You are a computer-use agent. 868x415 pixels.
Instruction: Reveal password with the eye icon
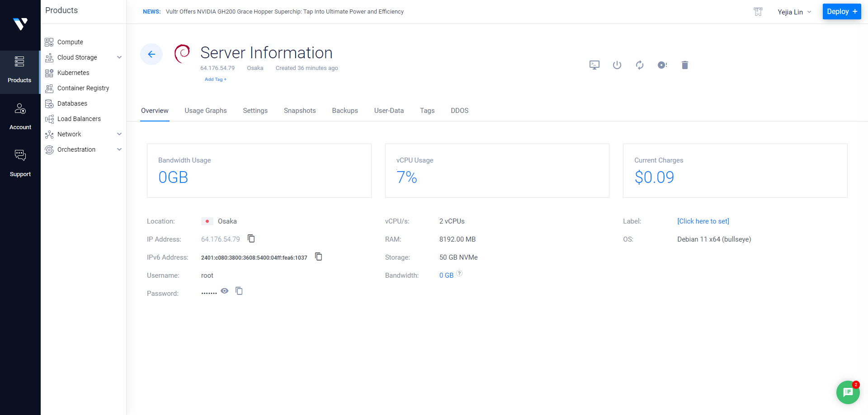(x=225, y=291)
